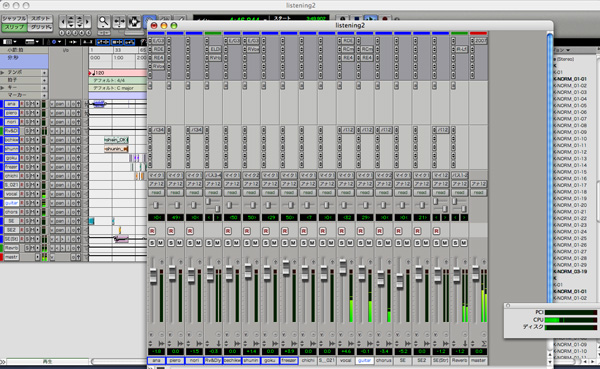Viewport: 600px width, 369px height.
Task: Select the vocal track name in the mixer
Action: [346, 361]
